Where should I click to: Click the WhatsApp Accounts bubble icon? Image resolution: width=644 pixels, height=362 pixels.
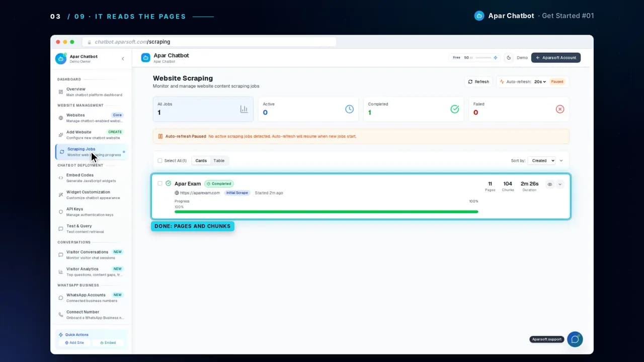click(61, 298)
